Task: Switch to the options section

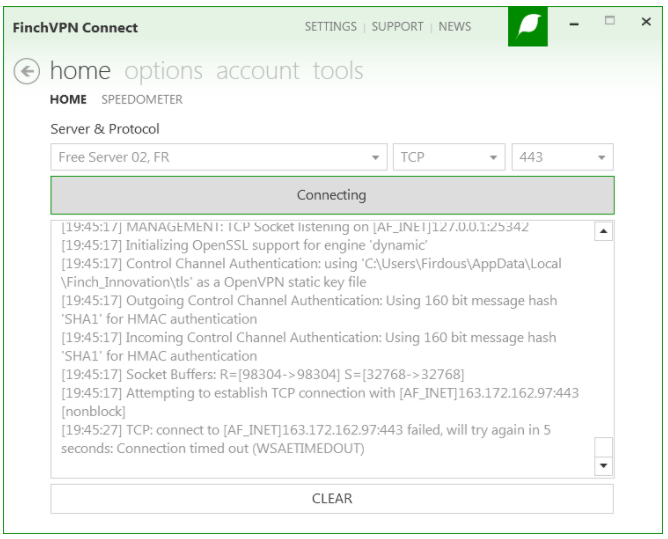Action: point(164,71)
